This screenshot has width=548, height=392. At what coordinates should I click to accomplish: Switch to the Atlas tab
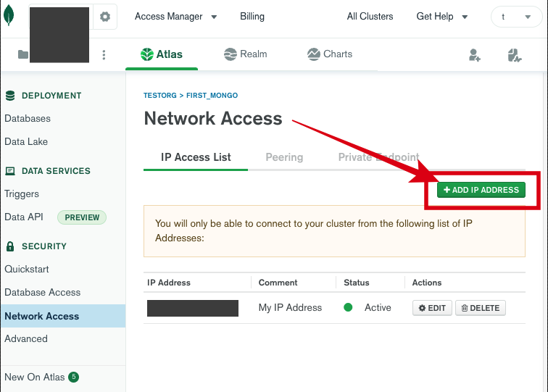coord(162,54)
